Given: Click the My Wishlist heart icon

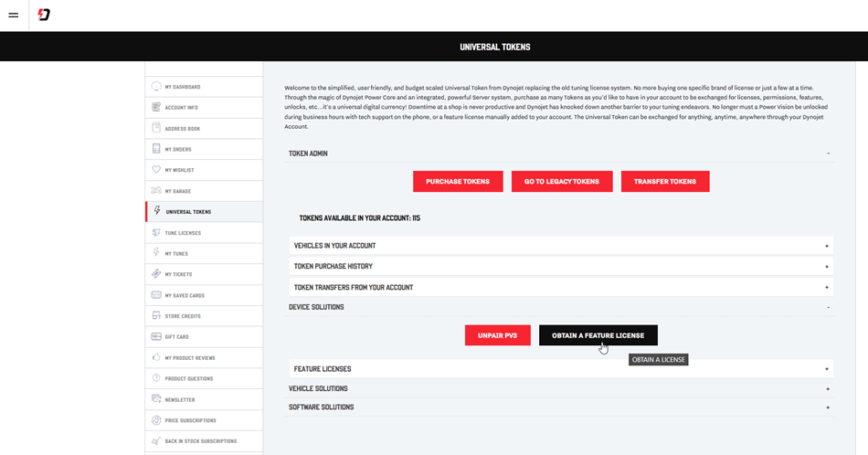Looking at the screenshot, I should point(156,169).
